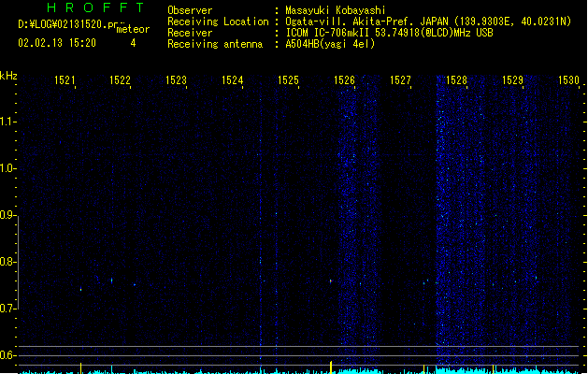Click the 1521 time axis label
This screenshot has width=588, height=374.
[x=65, y=80]
